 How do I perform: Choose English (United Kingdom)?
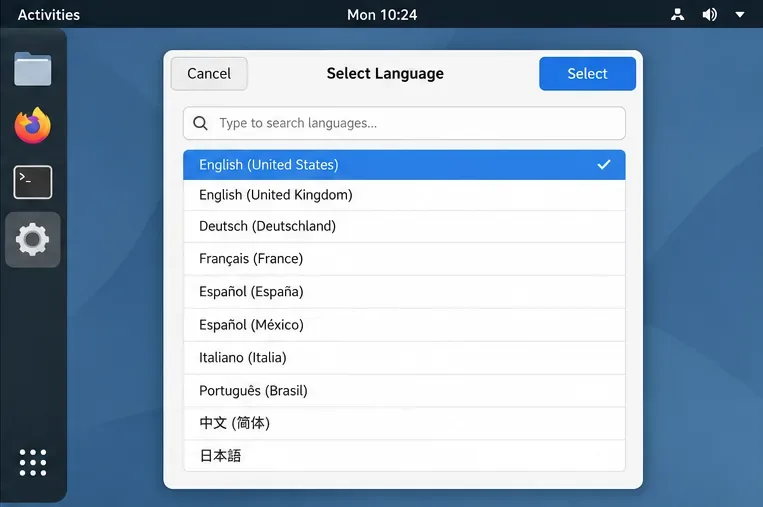click(x=404, y=195)
